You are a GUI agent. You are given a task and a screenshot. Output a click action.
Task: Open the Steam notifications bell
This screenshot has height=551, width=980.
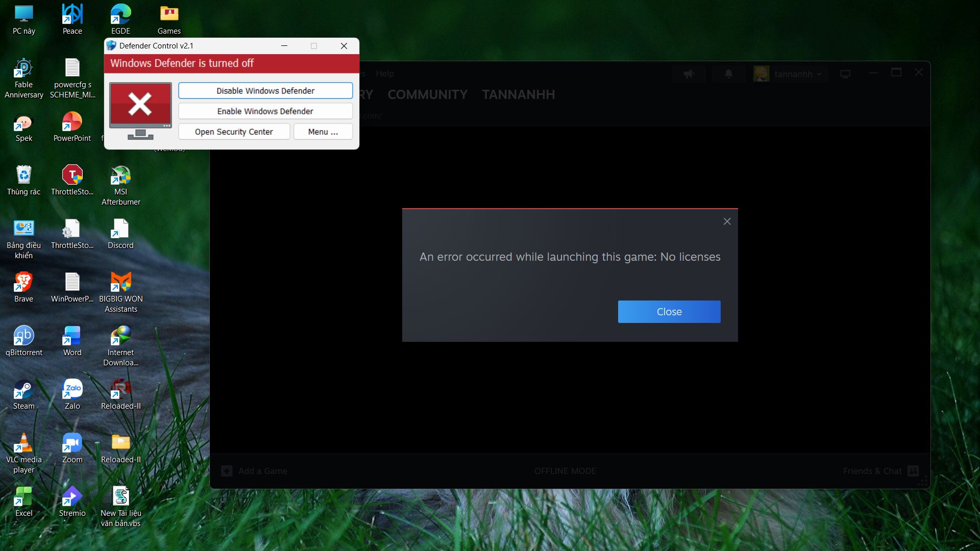pyautogui.click(x=729, y=74)
